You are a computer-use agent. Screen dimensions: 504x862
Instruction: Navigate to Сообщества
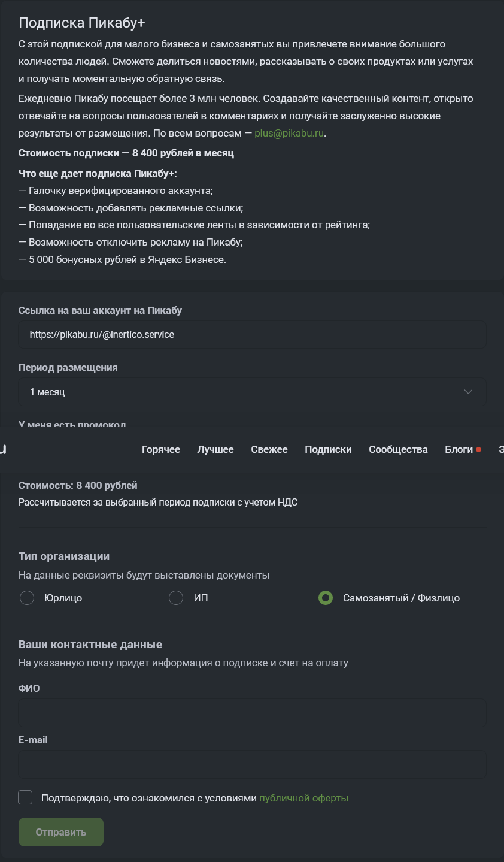[x=398, y=449]
